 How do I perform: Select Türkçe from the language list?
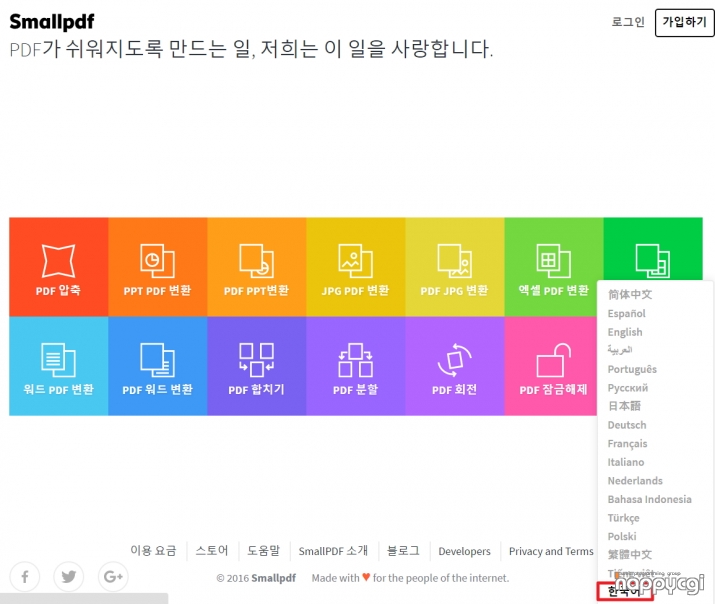(x=623, y=518)
